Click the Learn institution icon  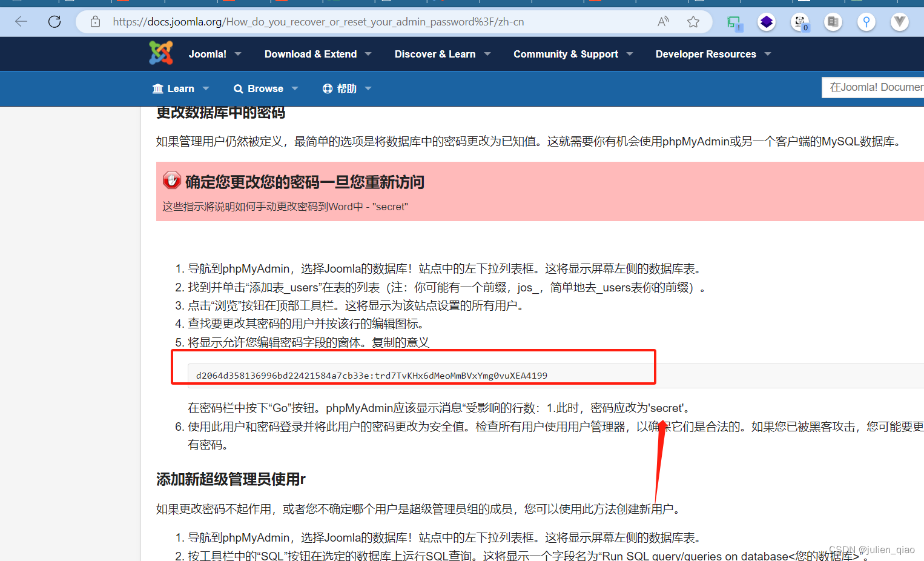(x=158, y=88)
